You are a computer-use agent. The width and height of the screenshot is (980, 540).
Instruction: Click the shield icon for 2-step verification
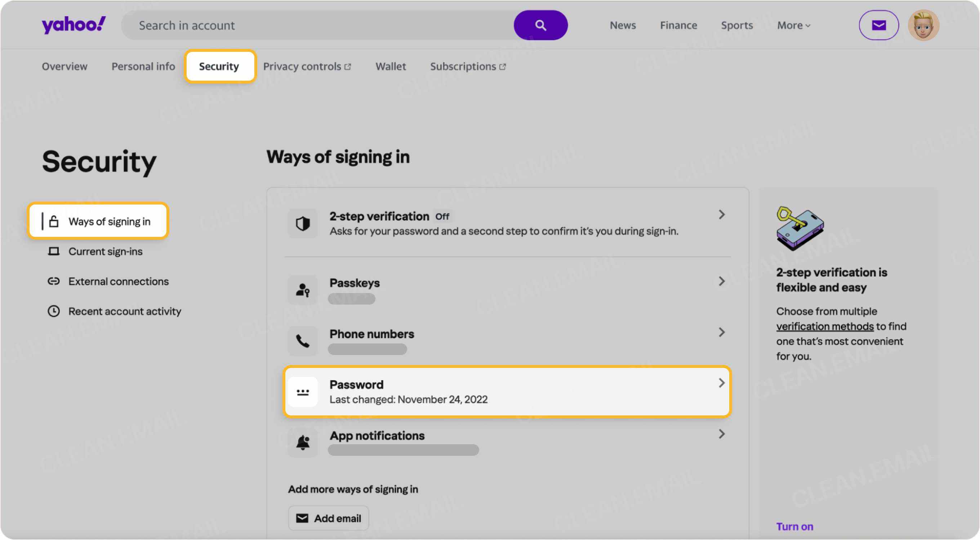(303, 224)
